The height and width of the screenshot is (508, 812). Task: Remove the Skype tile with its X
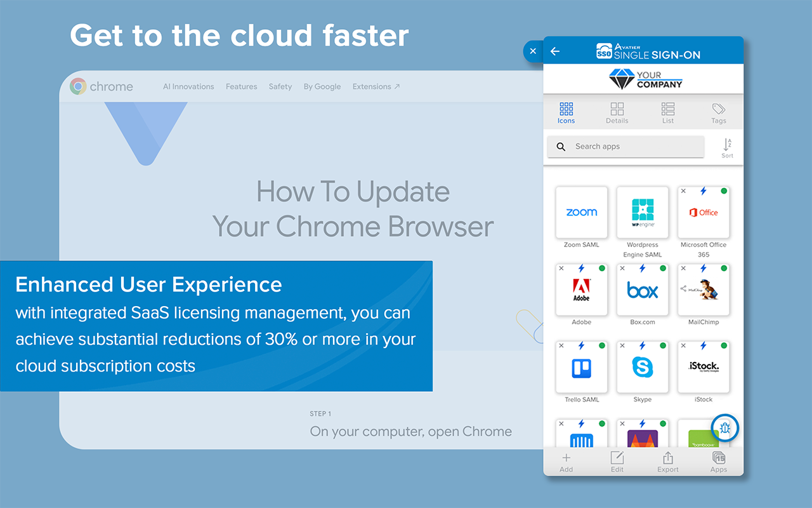point(622,346)
